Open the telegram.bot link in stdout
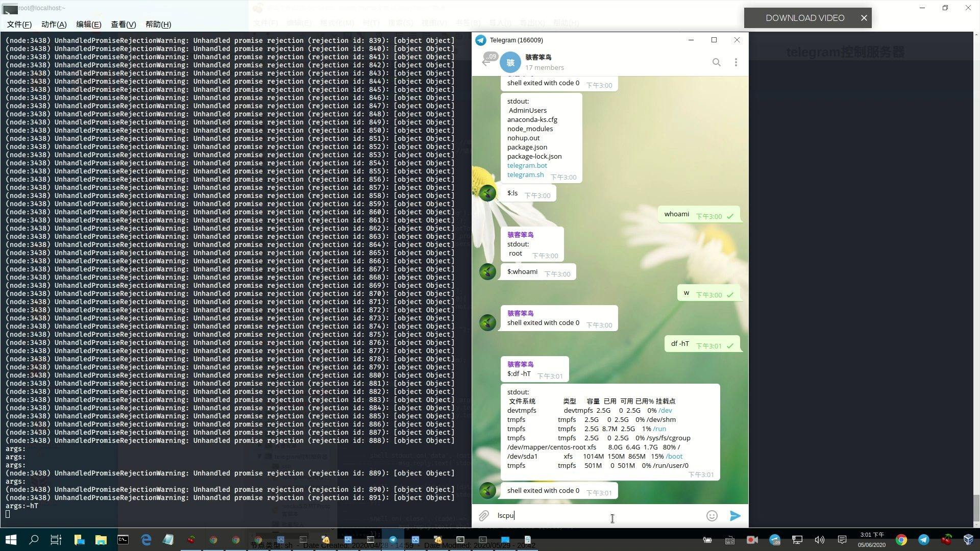This screenshot has width=980, height=551. pyautogui.click(x=527, y=166)
